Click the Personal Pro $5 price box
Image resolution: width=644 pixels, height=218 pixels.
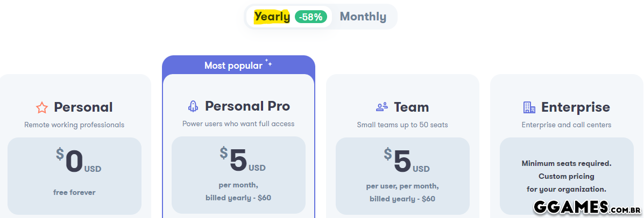(x=238, y=175)
